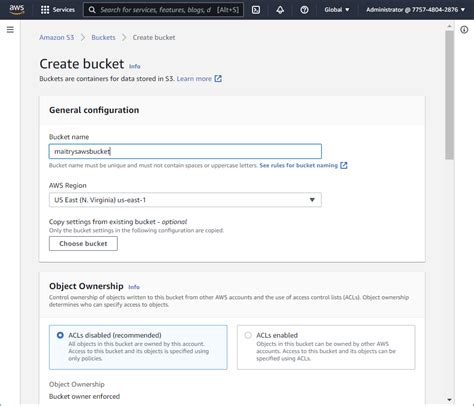Click the page vertical scrollbar thumb

pyautogui.click(x=449, y=95)
